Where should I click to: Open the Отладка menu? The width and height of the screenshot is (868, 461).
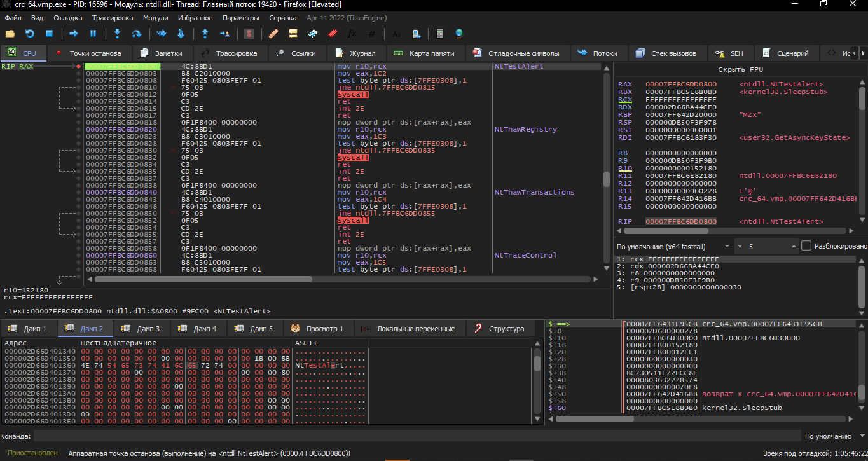tap(67, 18)
